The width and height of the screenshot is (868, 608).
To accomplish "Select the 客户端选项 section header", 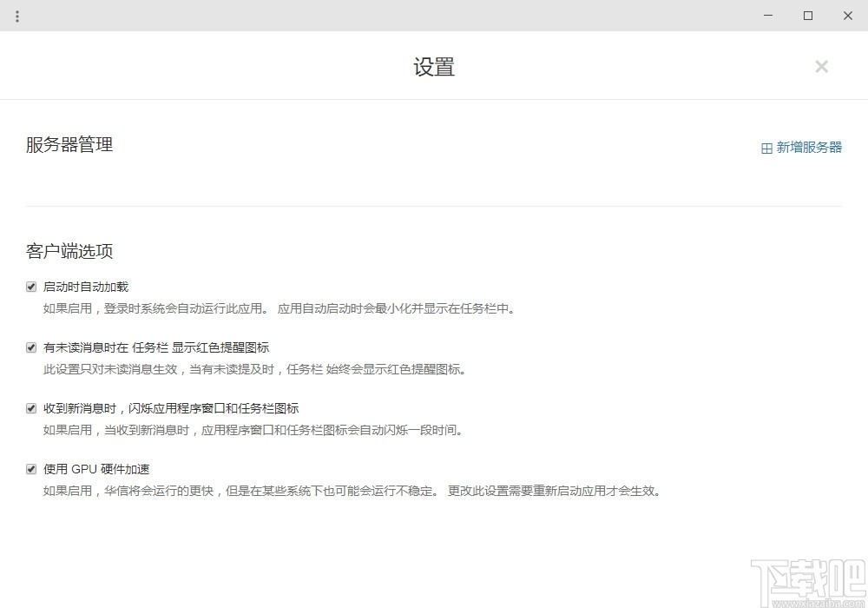I will click(69, 251).
